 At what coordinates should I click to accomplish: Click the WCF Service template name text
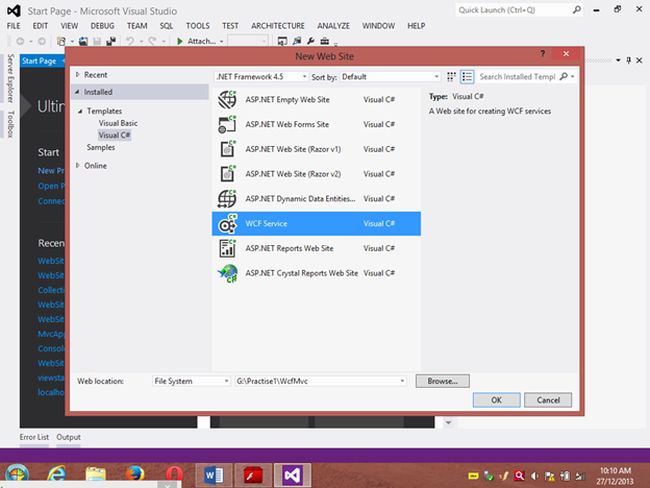pos(266,223)
